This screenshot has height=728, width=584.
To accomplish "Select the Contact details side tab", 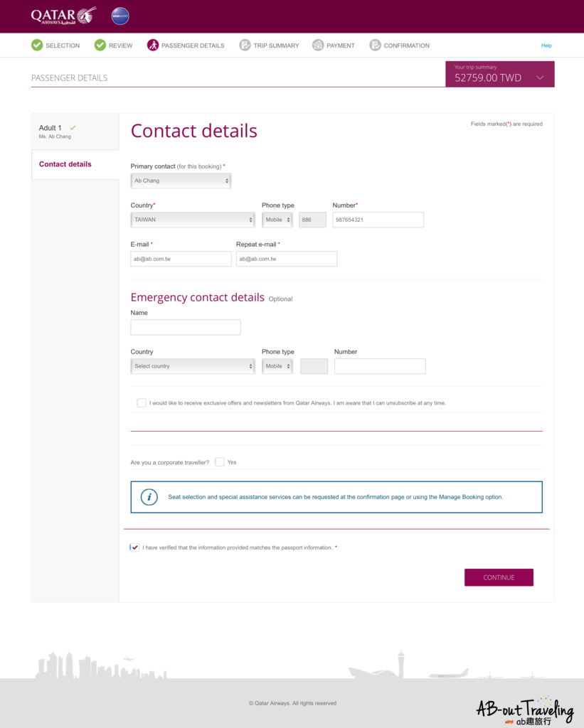I will point(65,164).
